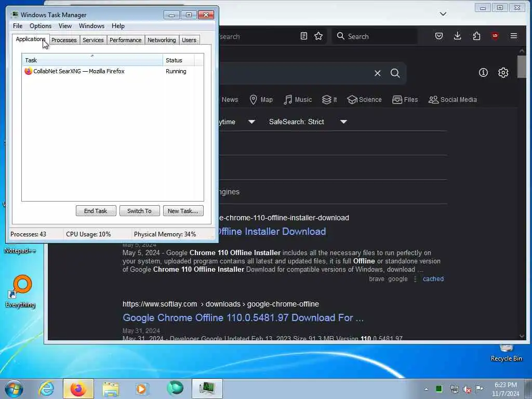Open Firefox reader view icon
The height and width of the screenshot is (399, 532).
(303, 36)
